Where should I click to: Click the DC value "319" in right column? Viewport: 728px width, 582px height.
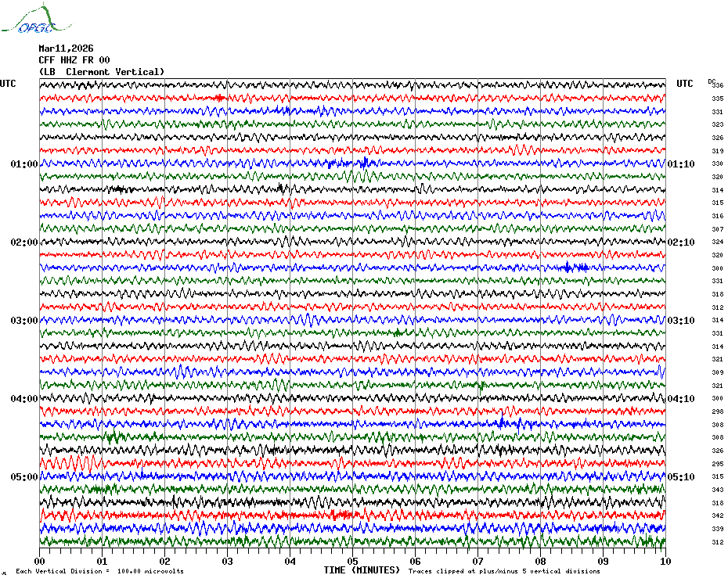click(x=718, y=151)
